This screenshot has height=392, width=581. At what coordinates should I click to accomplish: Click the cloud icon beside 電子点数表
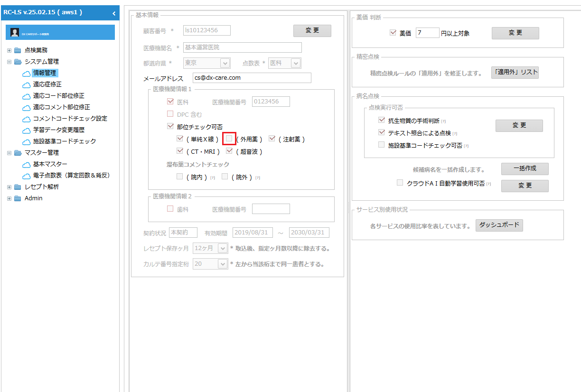[26, 176]
